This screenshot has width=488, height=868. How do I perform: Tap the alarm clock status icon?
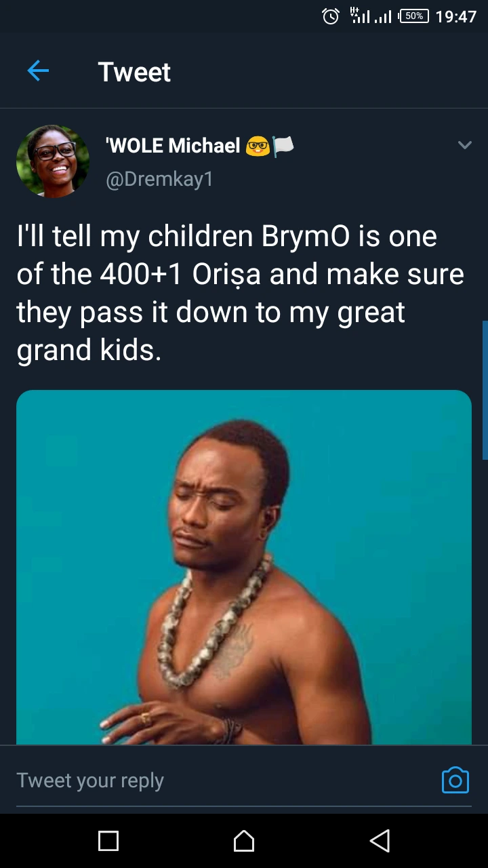pos(331,16)
